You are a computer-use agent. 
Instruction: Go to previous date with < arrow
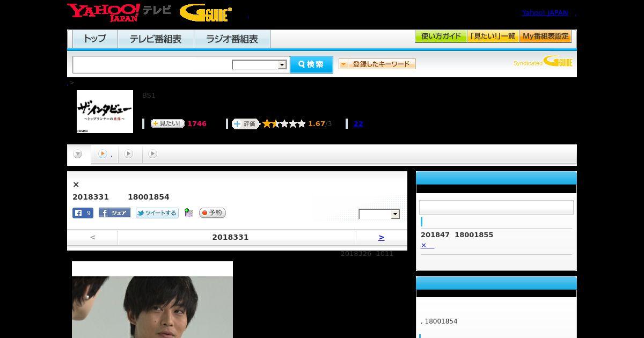pos(93,237)
